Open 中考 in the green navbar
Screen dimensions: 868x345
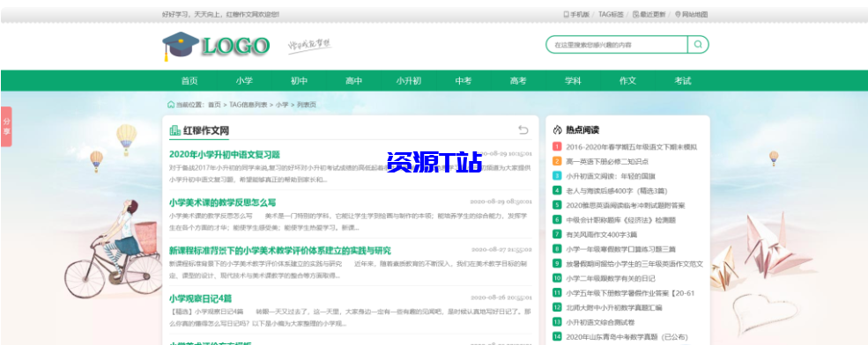464,81
